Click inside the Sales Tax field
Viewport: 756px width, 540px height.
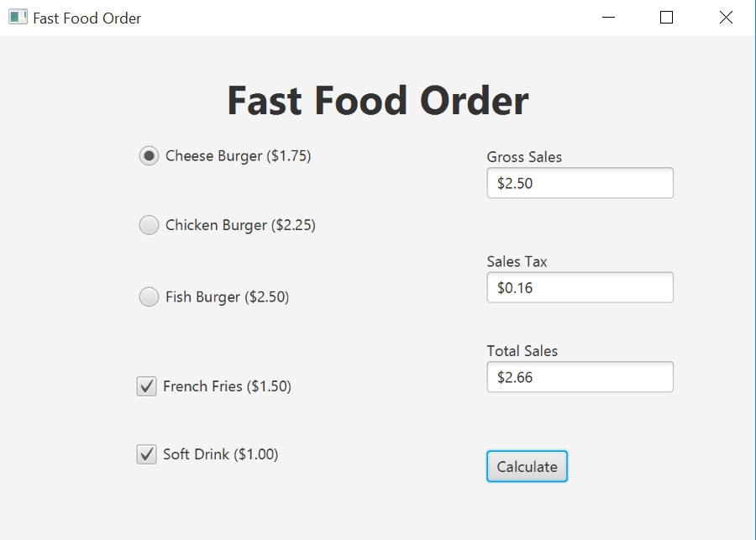point(580,287)
